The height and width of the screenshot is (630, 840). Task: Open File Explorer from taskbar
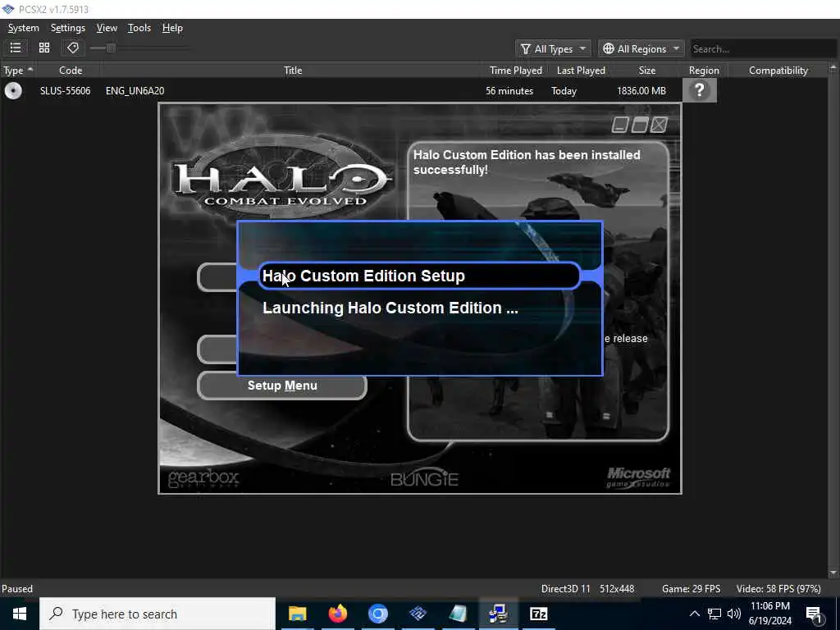pos(297,614)
